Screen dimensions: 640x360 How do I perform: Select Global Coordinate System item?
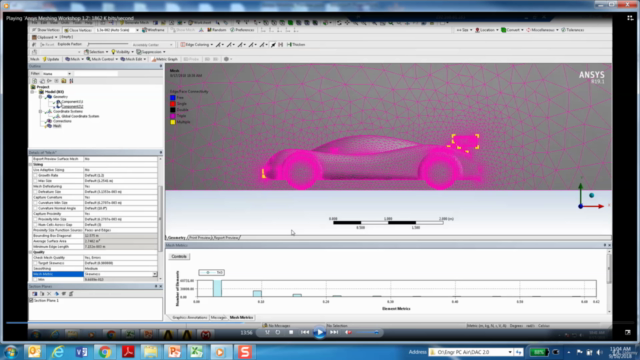pos(80,116)
